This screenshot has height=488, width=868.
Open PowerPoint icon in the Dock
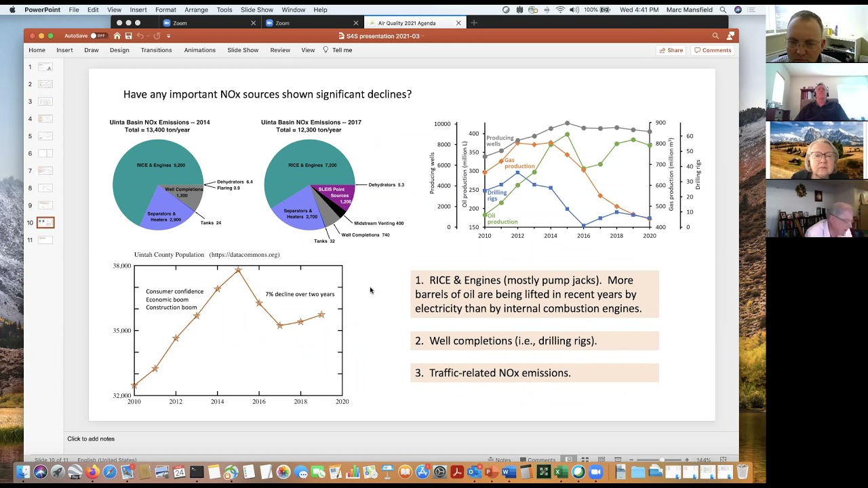pyautogui.click(x=492, y=472)
